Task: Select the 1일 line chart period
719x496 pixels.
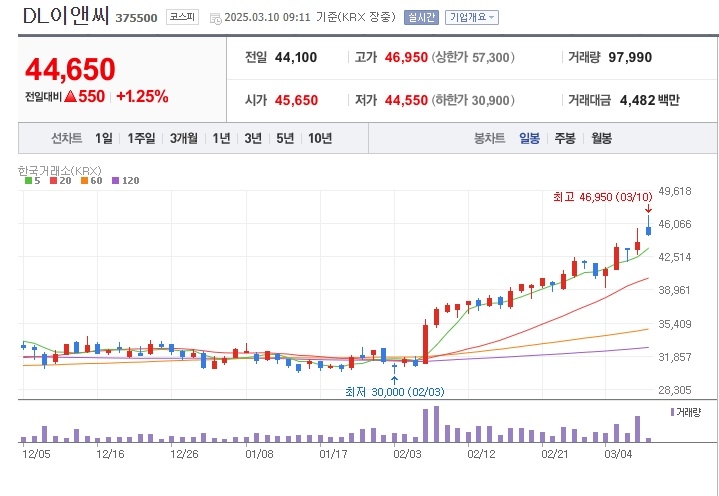Action: 104,138
